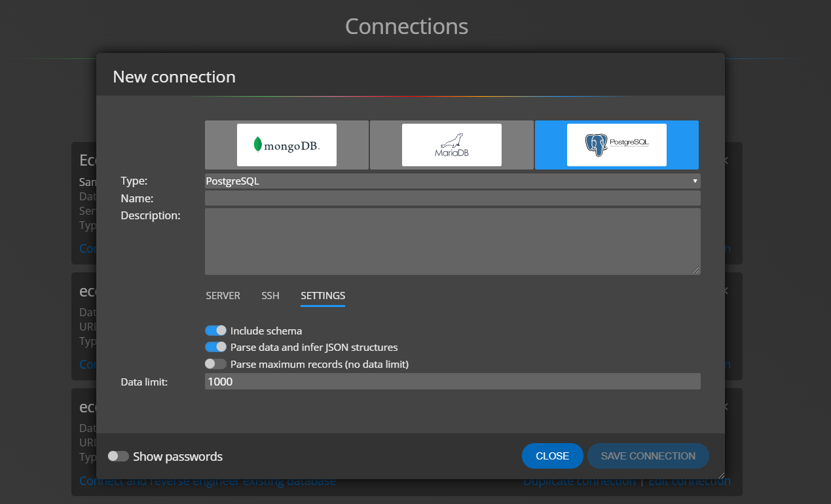This screenshot has width=831, height=504.
Task: Toggle the Show passwords switch
Action: (x=119, y=456)
